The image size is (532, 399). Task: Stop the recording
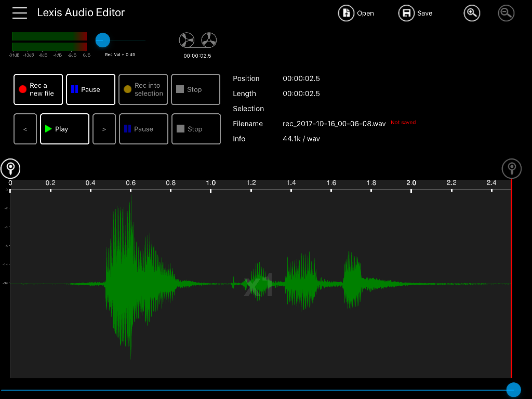[196, 89]
